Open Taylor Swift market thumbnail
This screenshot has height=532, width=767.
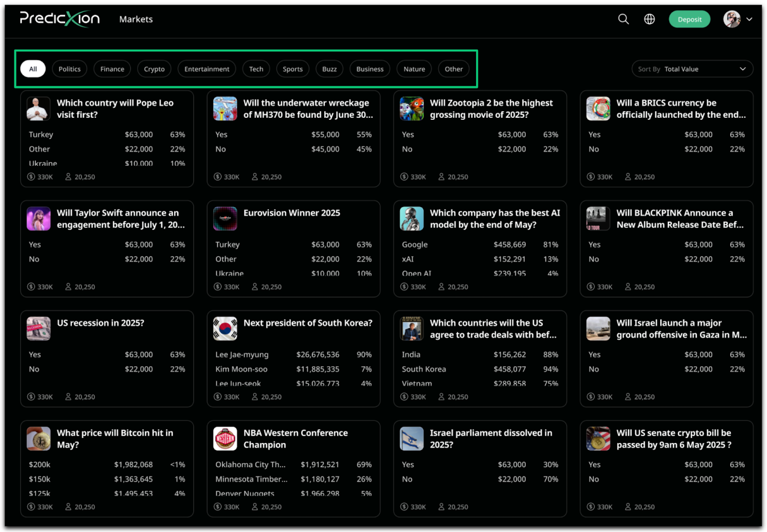pos(38,219)
